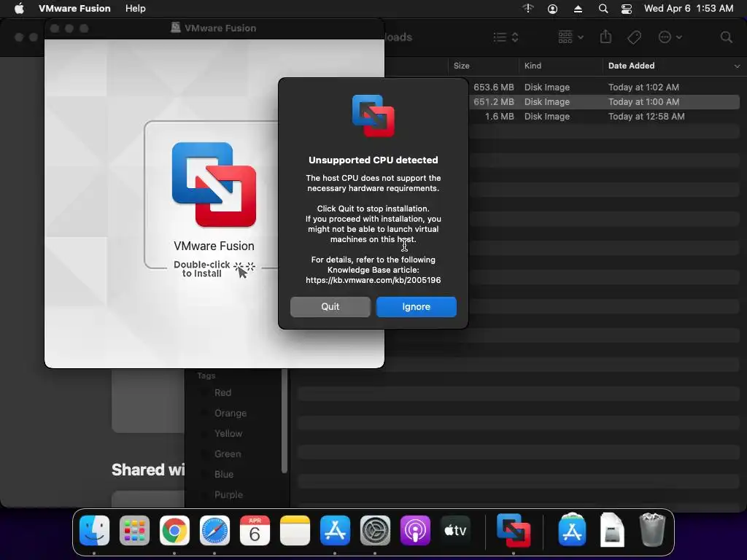Image resolution: width=747 pixels, height=560 pixels.
Task: Click the disk image document icon in the Dock
Action: pyautogui.click(x=612, y=529)
